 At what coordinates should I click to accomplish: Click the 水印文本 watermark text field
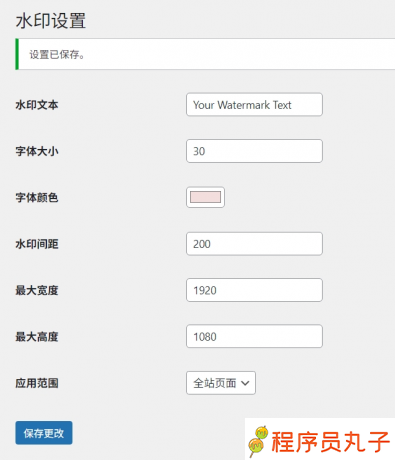[x=254, y=105]
